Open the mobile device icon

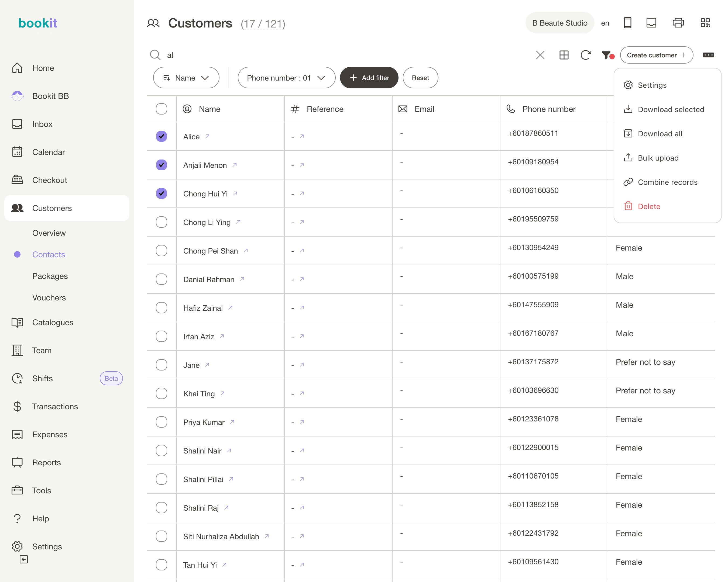(627, 23)
